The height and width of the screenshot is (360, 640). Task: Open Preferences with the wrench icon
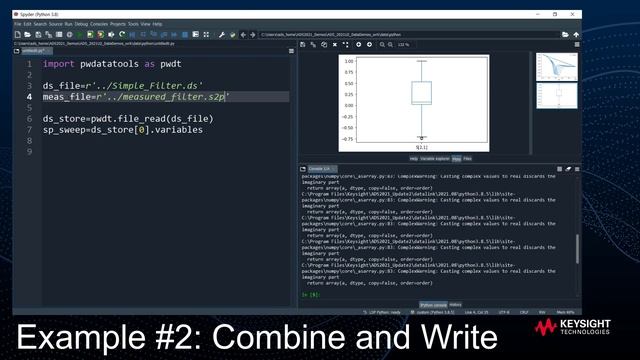[x=222, y=35]
